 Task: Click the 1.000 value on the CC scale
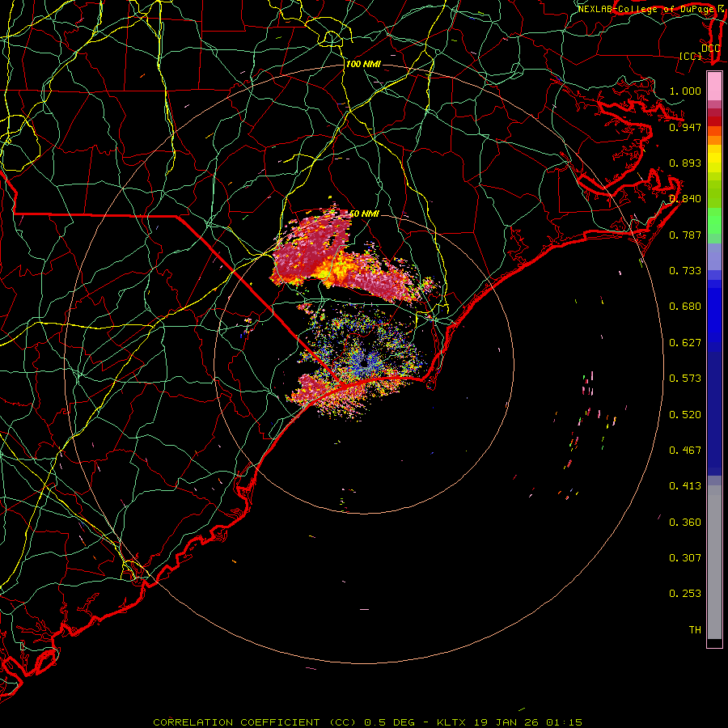[685, 91]
